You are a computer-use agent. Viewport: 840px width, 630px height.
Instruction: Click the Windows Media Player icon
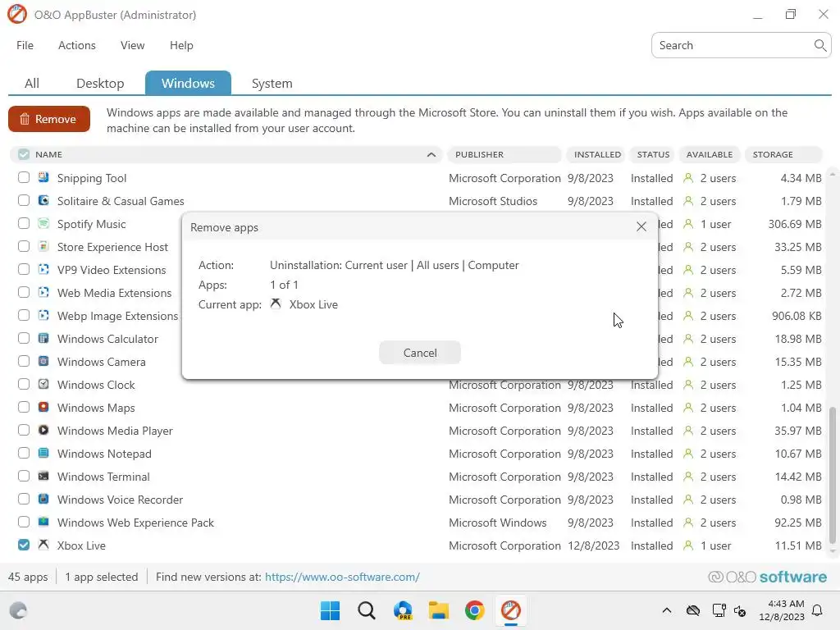(x=43, y=430)
